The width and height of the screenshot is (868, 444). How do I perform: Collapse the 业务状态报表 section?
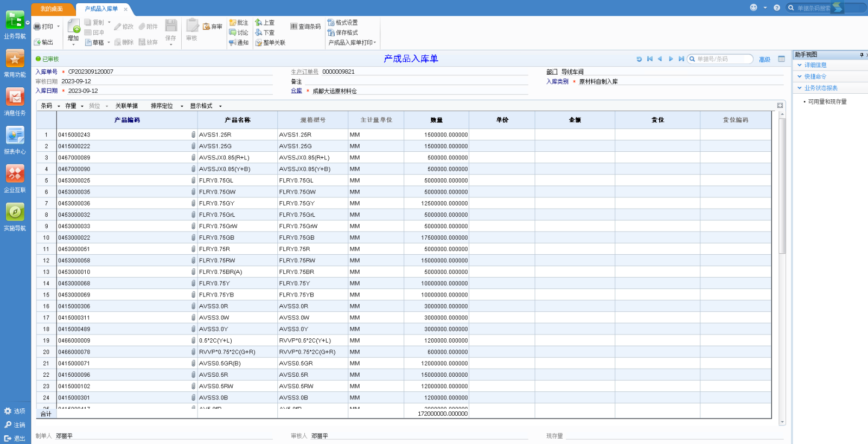pos(800,88)
